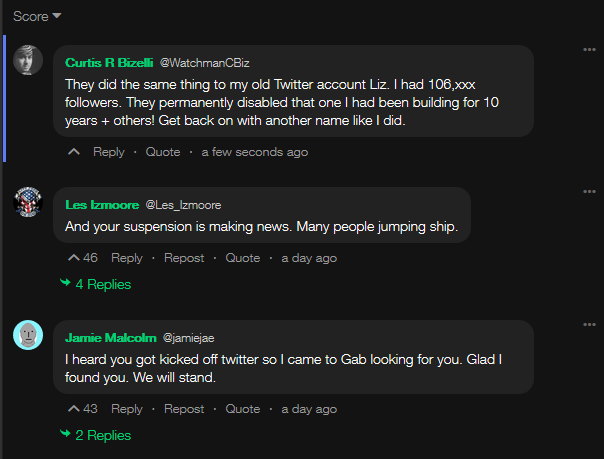This screenshot has width=604, height=459.
Task: Open the Score sort dropdown
Action: pyautogui.click(x=37, y=16)
